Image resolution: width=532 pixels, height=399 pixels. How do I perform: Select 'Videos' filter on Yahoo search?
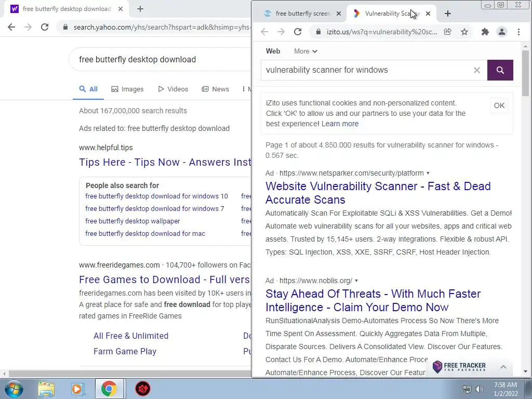pyautogui.click(x=173, y=89)
